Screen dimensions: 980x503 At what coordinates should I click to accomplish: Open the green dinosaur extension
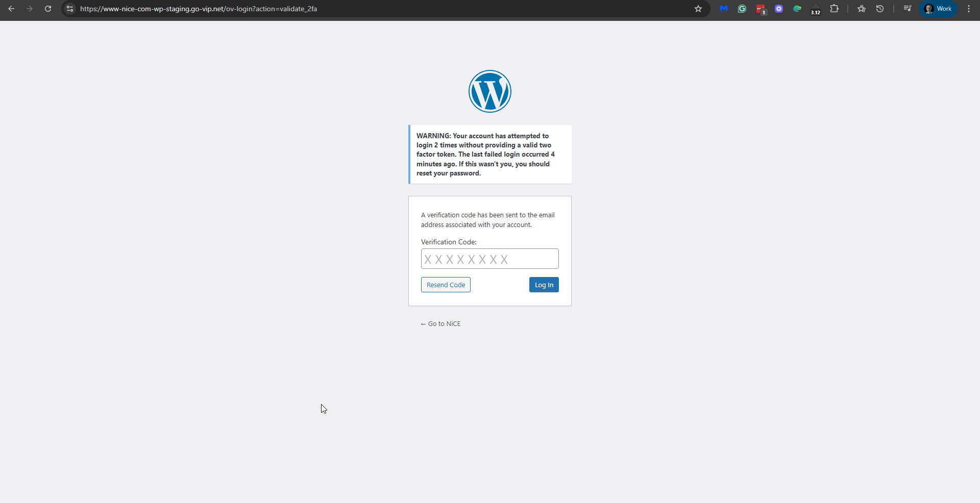[797, 9]
